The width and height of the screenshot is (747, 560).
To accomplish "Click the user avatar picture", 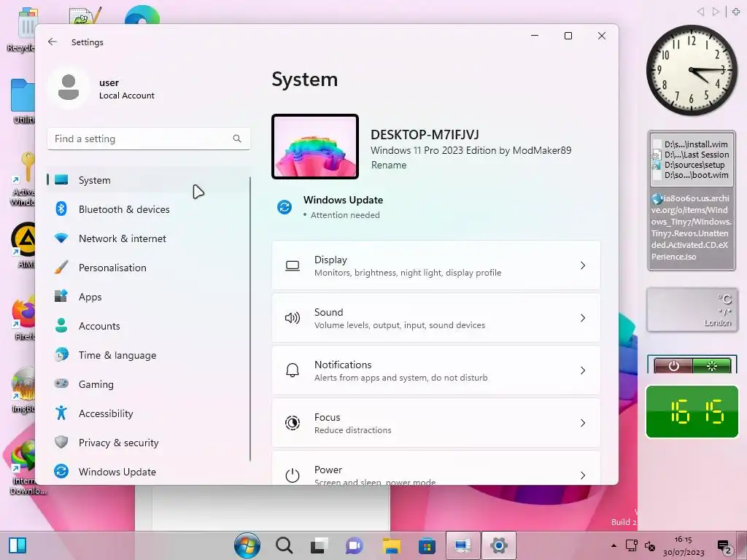I will [69, 87].
